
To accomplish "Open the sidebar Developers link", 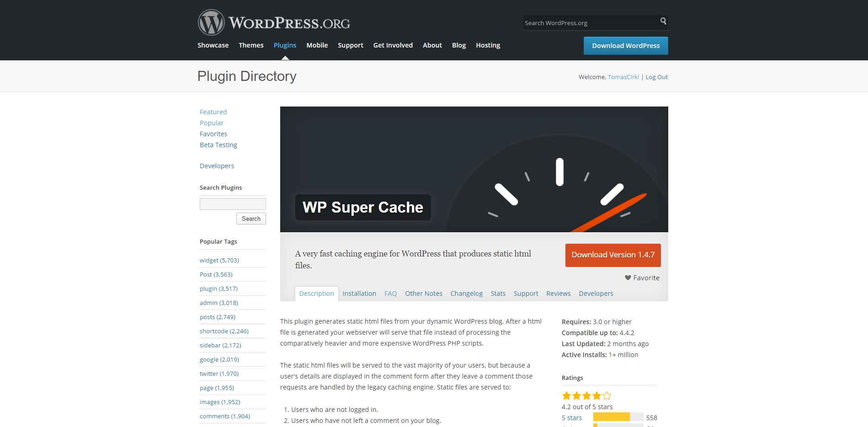I will point(217,166).
